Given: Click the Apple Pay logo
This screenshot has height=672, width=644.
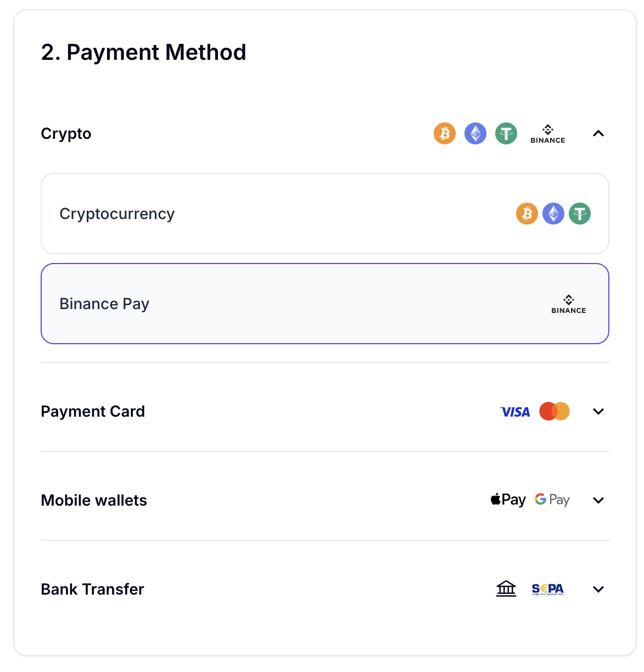Looking at the screenshot, I should click(508, 500).
